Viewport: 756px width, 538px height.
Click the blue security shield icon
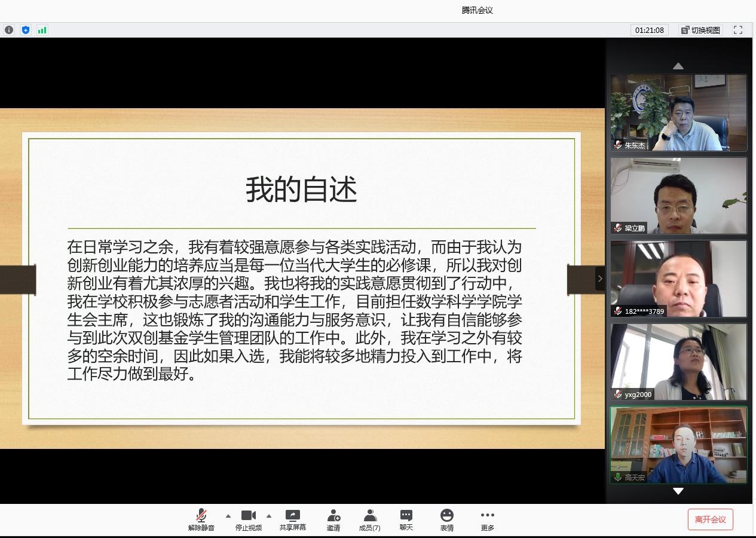(26, 30)
